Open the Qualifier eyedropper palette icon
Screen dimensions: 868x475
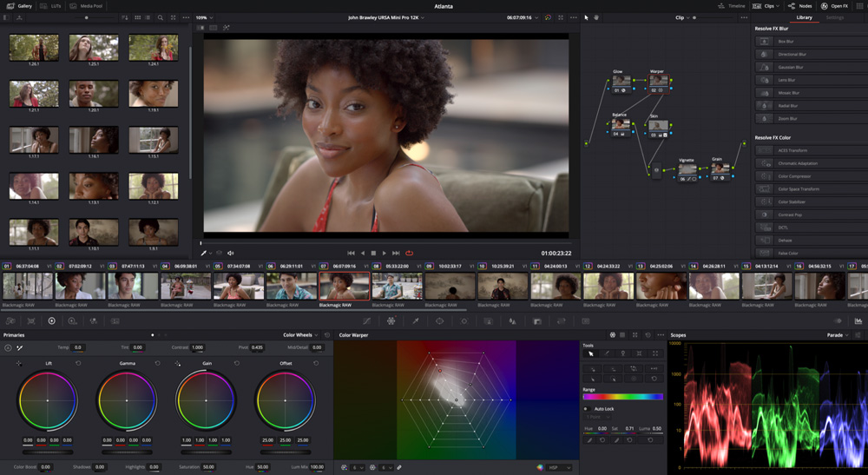(415, 321)
